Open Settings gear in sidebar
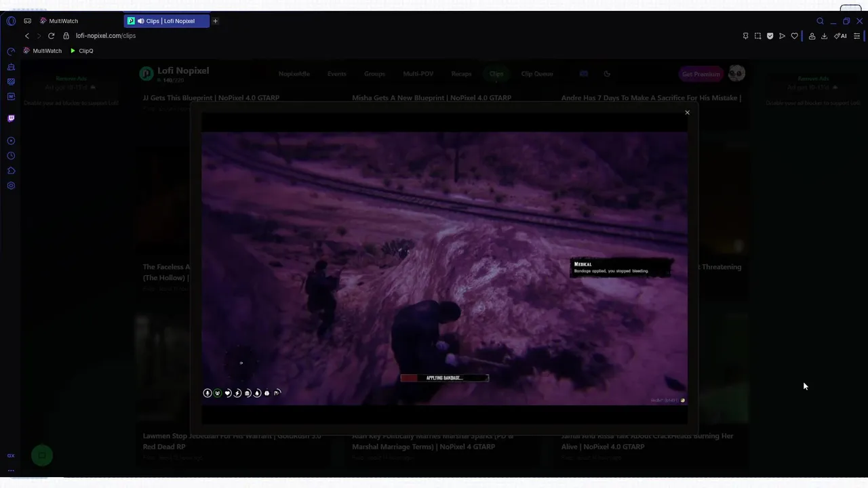The width and height of the screenshot is (868, 488). click(x=11, y=186)
